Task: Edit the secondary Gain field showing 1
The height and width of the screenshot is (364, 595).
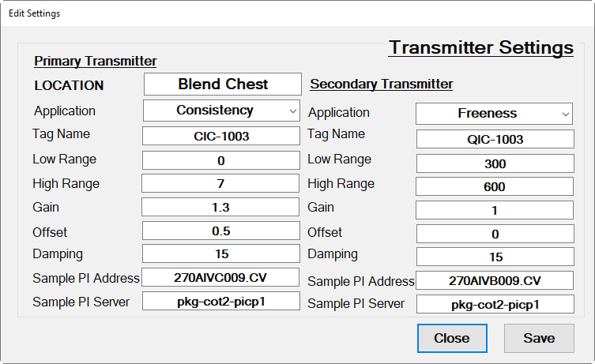Action: tap(495, 211)
